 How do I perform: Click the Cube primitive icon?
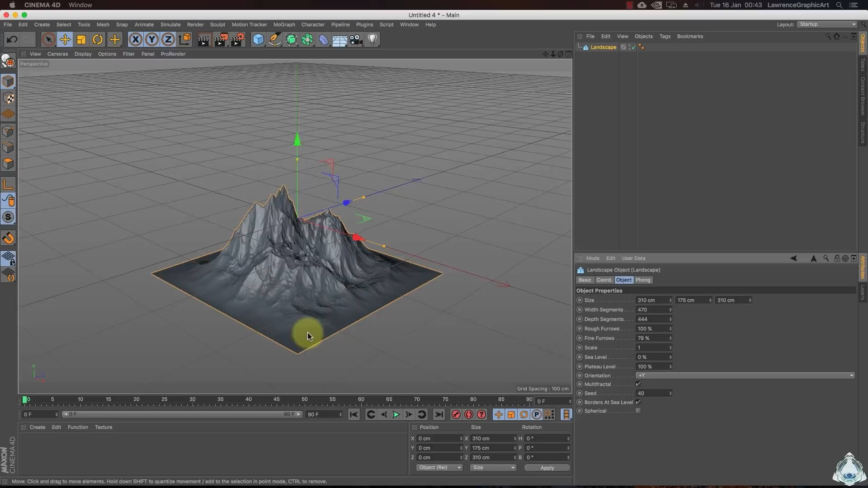point(258,40)
